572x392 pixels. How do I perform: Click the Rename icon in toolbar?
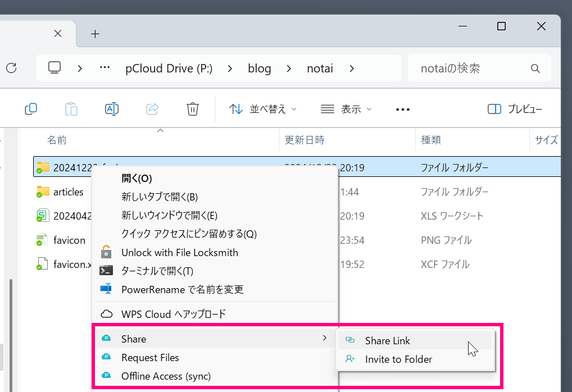112,109
